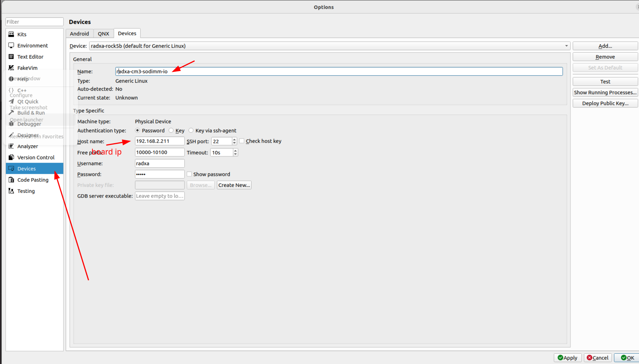Screen dimensions: 639x364
Task: Switch to the Android tab
Action: 80,33
